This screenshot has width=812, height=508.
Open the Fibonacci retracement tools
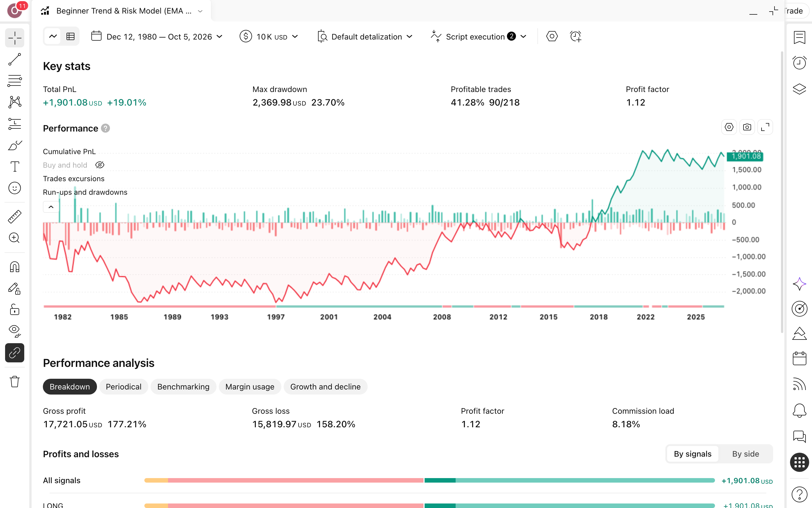(15, 81)
